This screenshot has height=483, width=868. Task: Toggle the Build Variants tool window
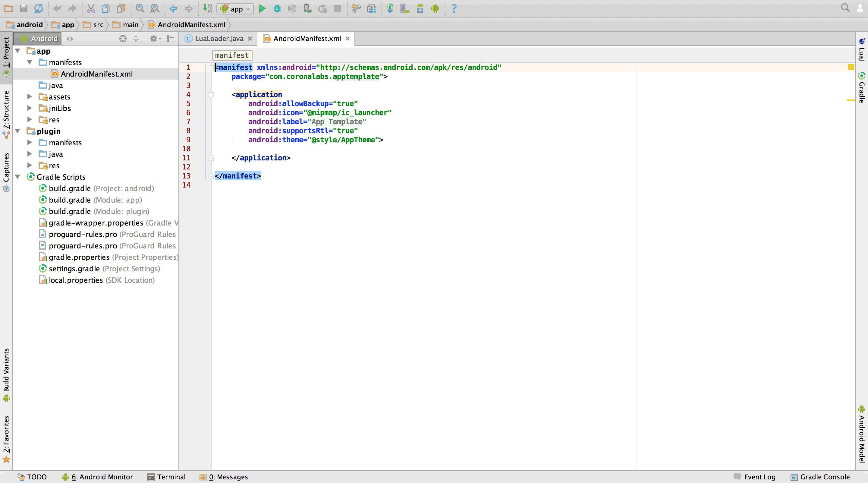7,374
